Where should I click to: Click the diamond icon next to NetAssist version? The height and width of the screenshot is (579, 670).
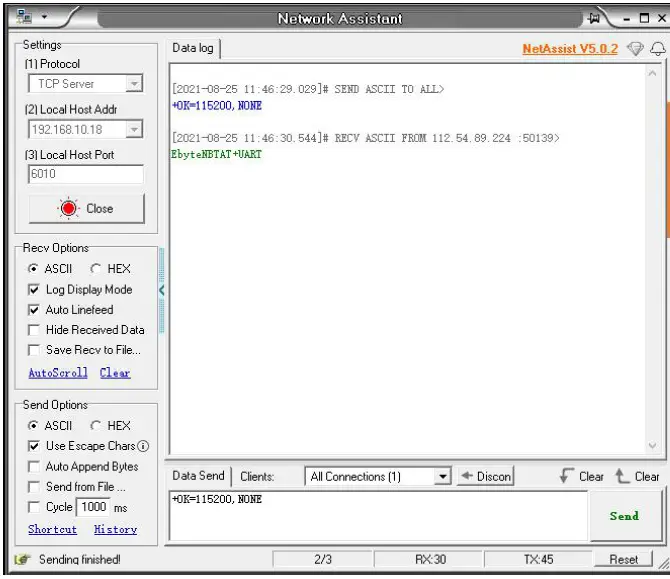click(635, 49)
